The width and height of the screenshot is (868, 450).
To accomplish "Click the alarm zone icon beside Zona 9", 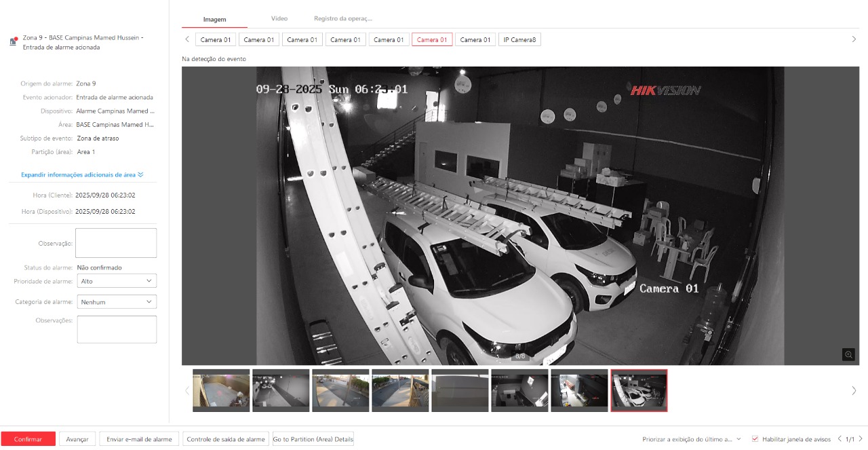I will click(13, 41).
